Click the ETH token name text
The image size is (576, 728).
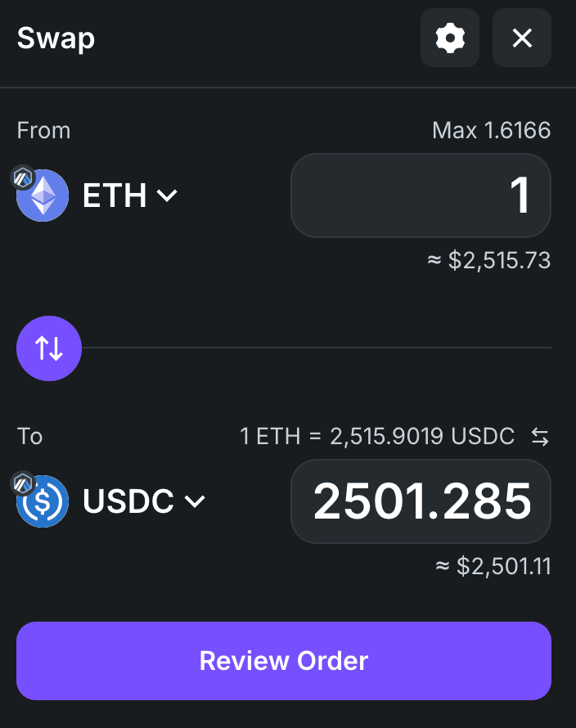[x=115, y=196]
